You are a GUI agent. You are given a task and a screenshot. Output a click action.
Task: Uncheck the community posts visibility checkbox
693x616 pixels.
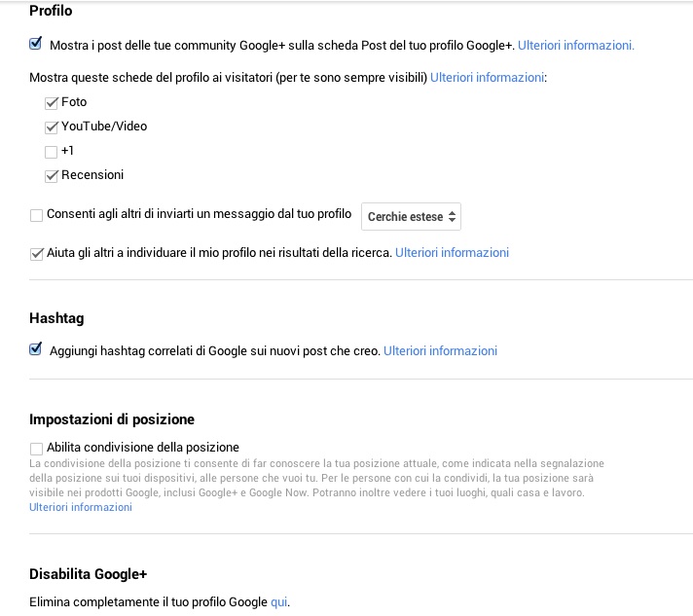point(36,44)
